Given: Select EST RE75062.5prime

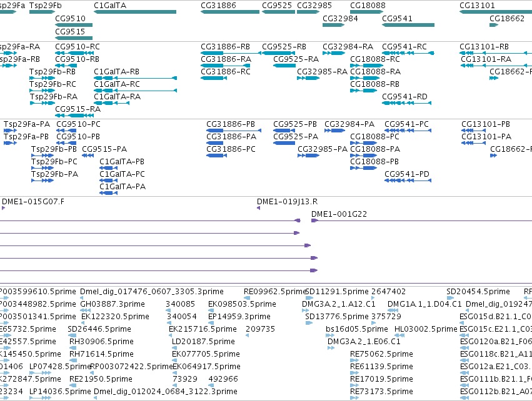Looking at the screenshot, I should point(354,360).
